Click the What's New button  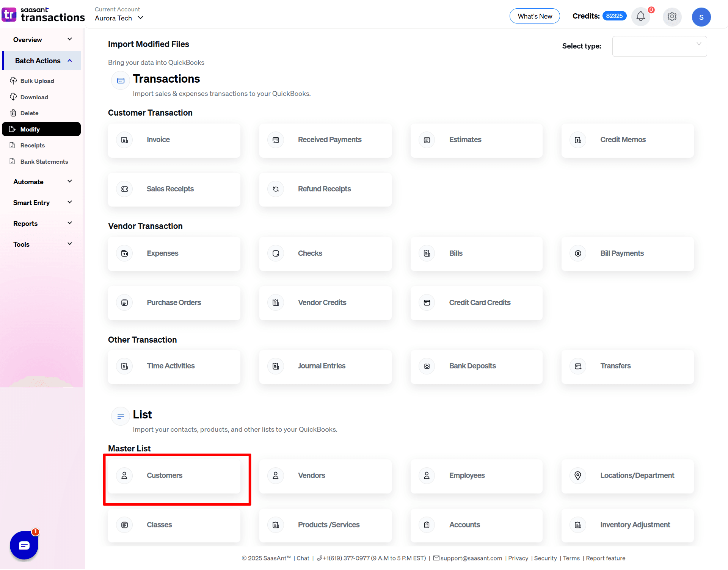pyautogui.click(x=535, y=16)
